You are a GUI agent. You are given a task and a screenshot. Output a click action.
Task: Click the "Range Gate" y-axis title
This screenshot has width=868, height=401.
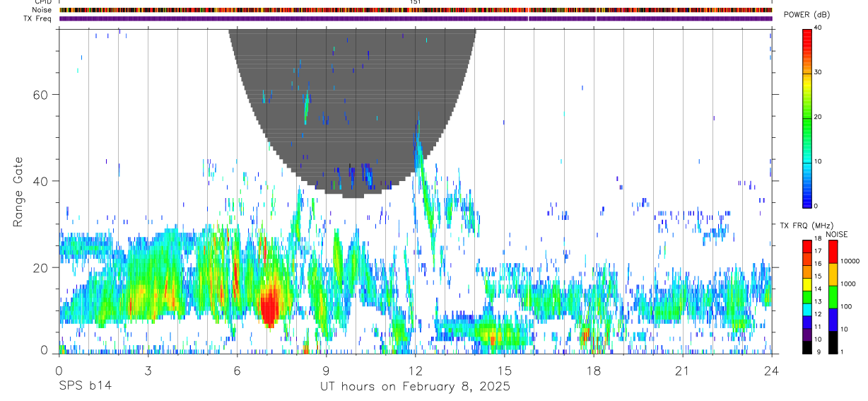tap(18, 192)
